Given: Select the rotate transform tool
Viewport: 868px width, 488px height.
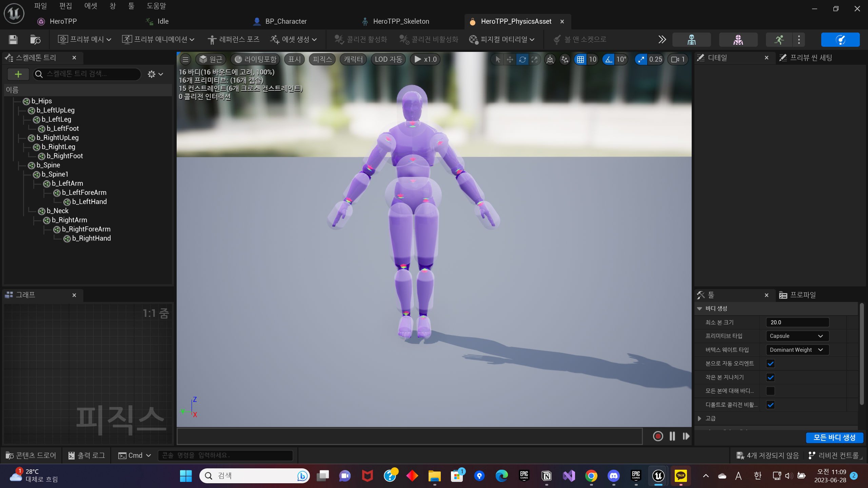Looking at the screenshot, I should pyautogui.click(x=522, y=60).
